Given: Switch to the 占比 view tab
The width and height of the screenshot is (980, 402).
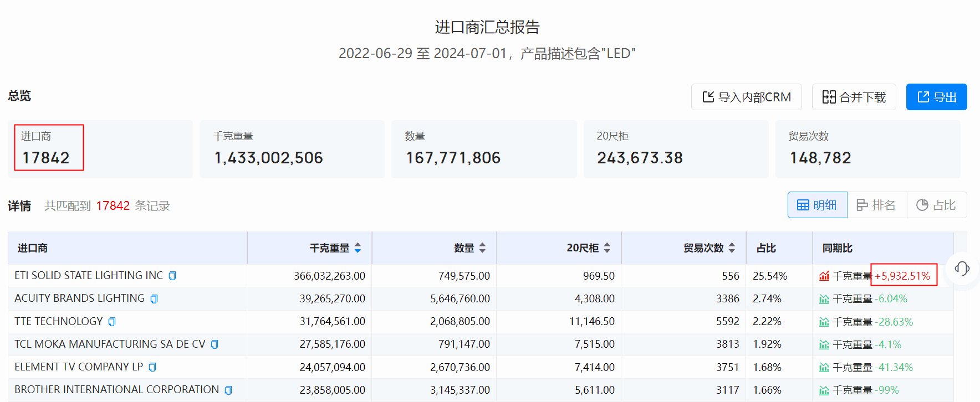Looking at the screenshot, I should click(936, 205).
